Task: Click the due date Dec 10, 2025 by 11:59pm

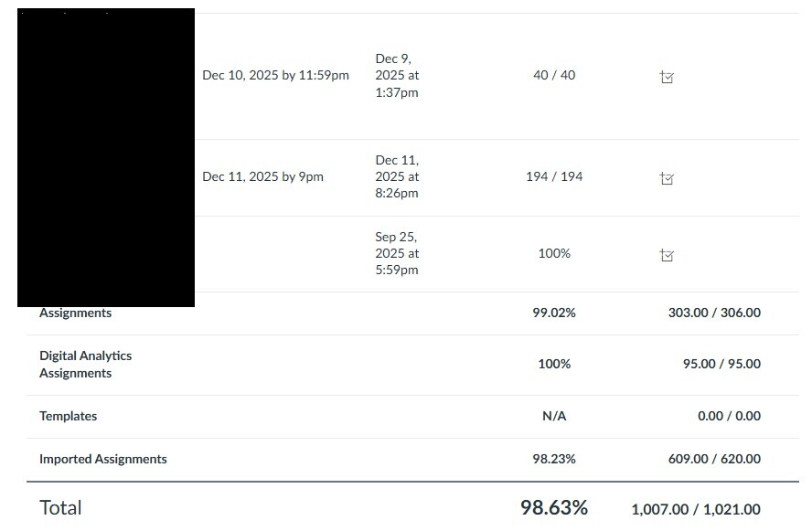Action: click(x=275, y=76)
